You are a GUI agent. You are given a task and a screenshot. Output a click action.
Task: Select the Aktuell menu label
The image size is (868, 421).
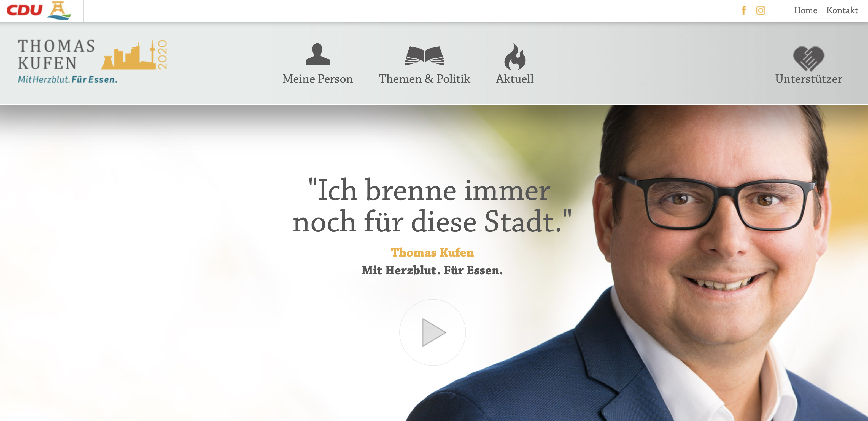pos(514,79)
